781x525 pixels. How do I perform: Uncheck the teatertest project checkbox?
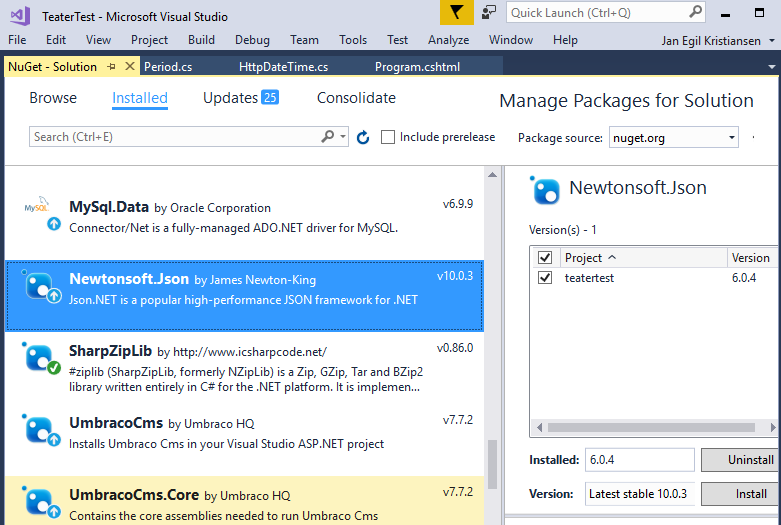tap(545, 277)
